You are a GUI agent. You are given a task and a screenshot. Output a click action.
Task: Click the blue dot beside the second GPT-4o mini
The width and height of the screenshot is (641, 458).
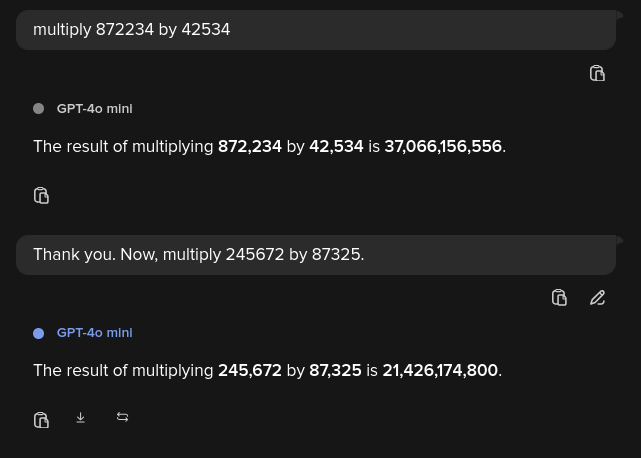[x=39, y=333]
